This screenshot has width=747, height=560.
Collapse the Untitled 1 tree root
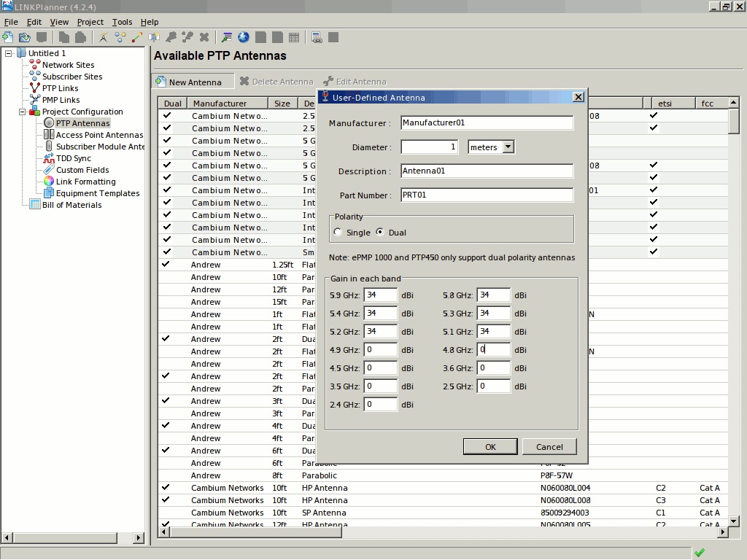point(8,53)
